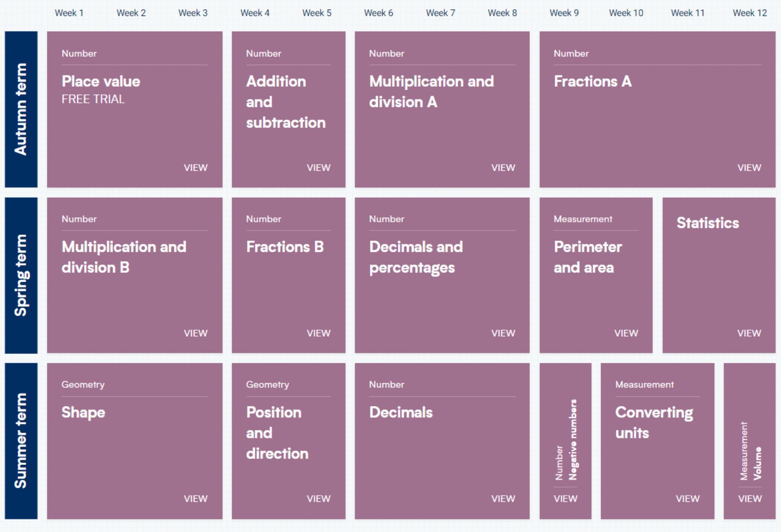
Task: Open the Fractions A block
Action: (x=657, y=109)
